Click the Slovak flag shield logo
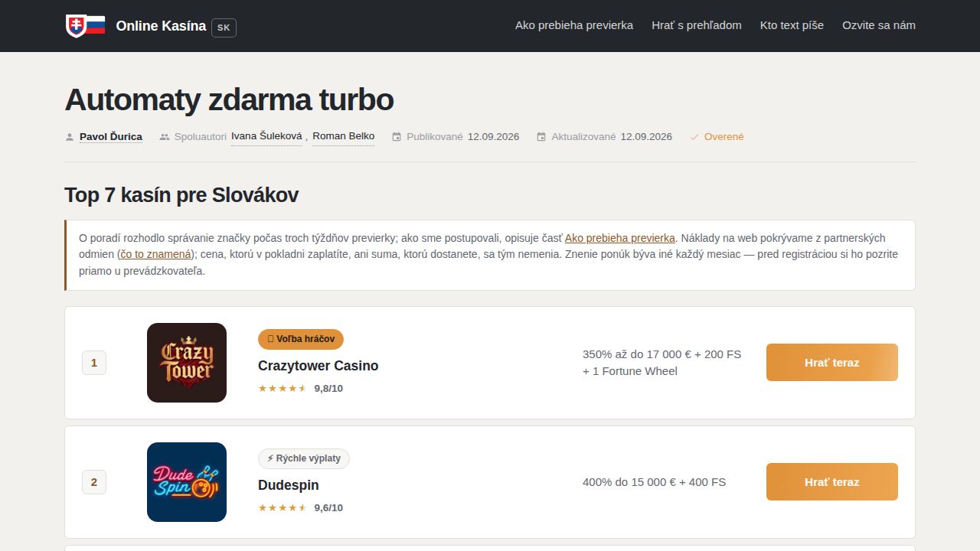 click(x=85, y=26)
